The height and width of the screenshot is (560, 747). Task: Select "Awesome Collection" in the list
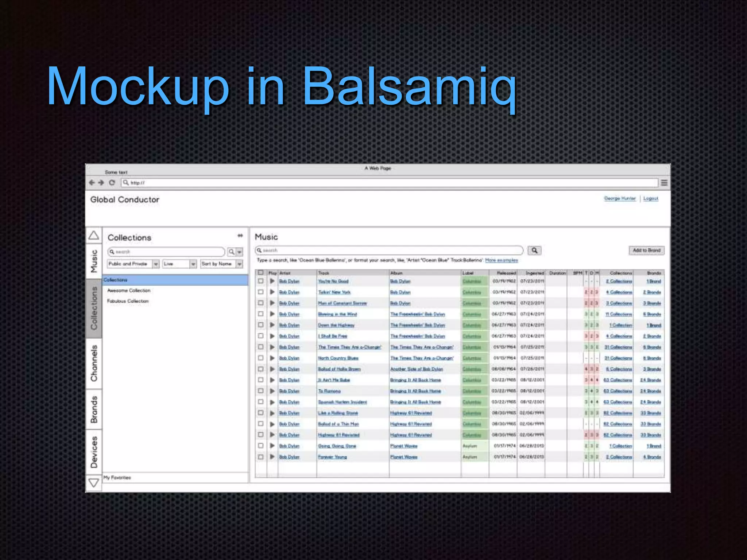pos(129,291)
